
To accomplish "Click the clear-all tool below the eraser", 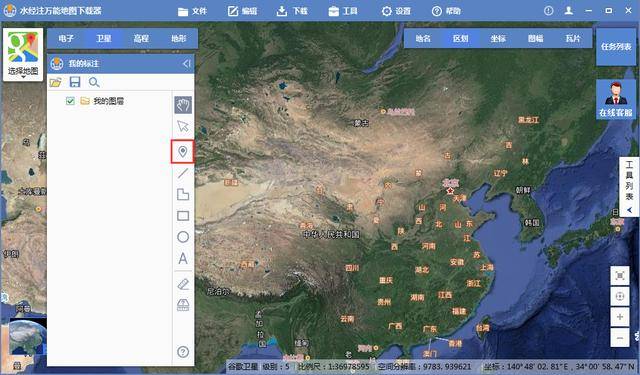I will pos(183,305).
